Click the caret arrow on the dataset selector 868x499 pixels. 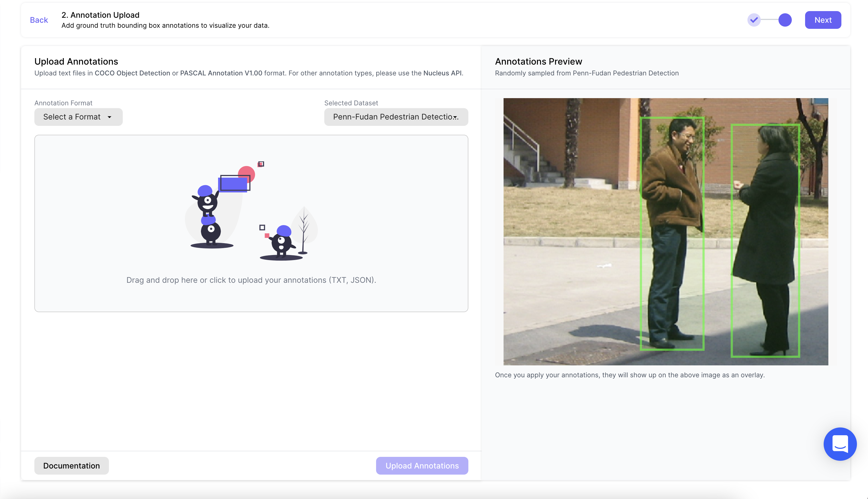(x=455, y=117)
